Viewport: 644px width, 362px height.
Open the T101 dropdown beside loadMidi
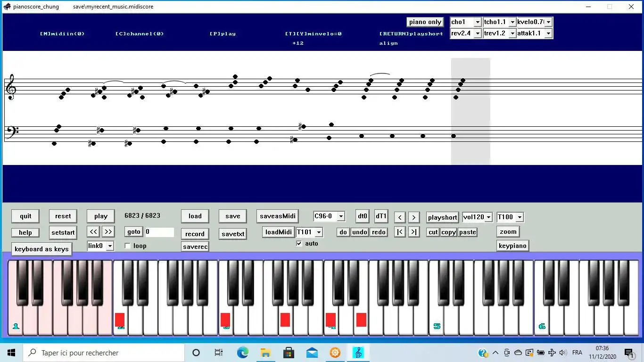click(319, 232)
